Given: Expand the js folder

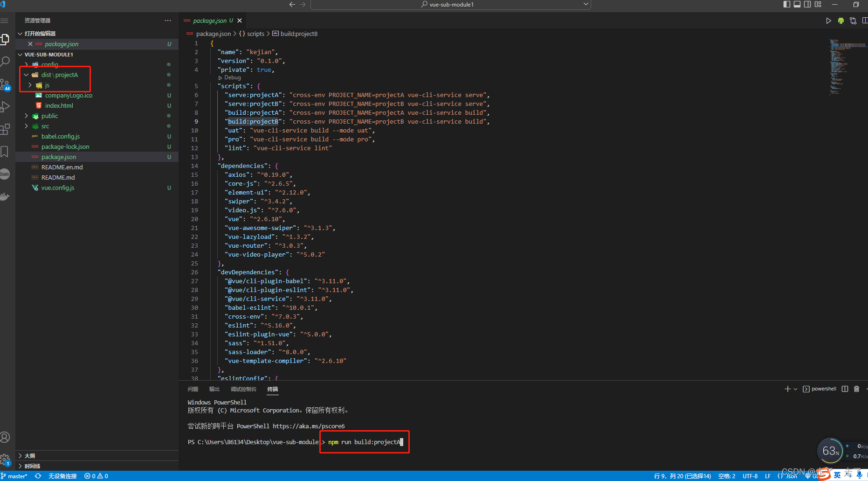Looking at the screenshot, I should [x=30, y=85].
